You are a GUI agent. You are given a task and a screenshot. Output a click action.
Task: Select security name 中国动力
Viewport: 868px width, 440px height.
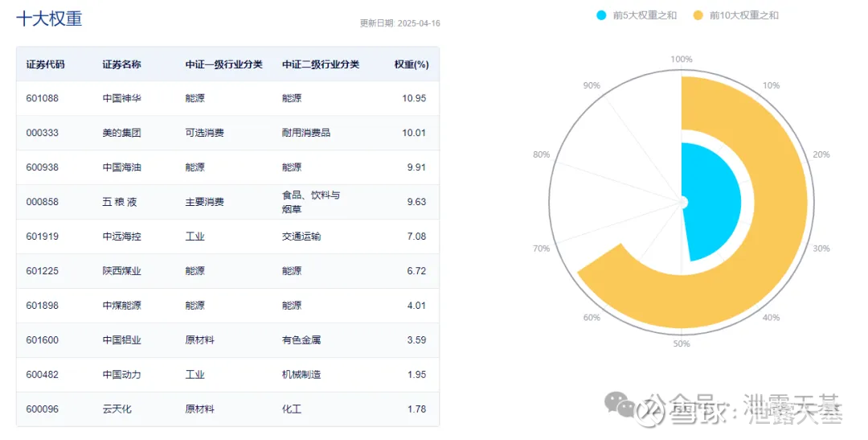pyautogui.click(x=122, y=375)
